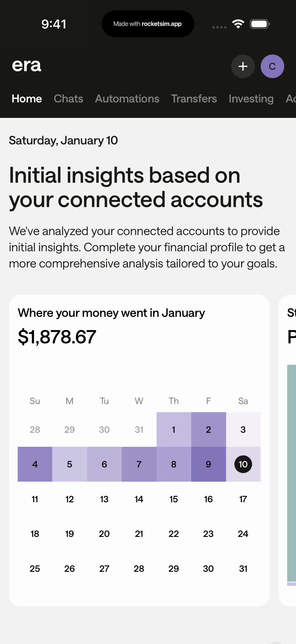Viewport: 296px width, 644px height.
Task: Select today's date 10 in calendar
Action: click(x=243, y=464)
